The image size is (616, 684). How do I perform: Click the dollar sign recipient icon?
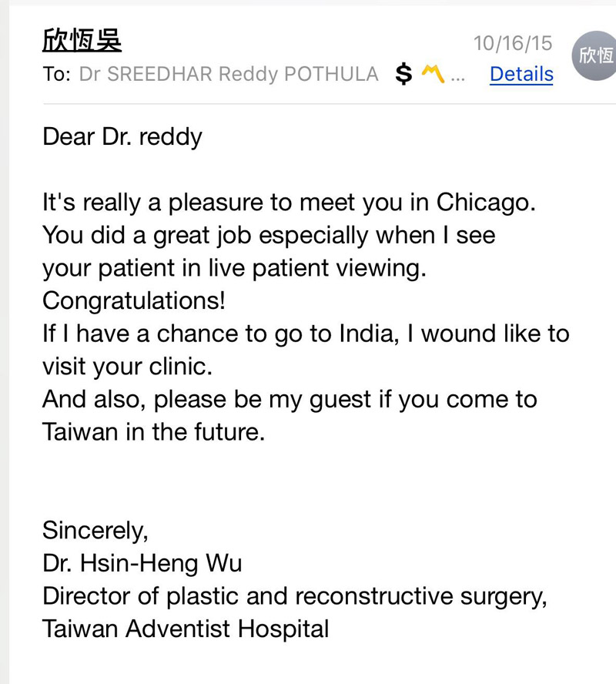tap(403, 75)
